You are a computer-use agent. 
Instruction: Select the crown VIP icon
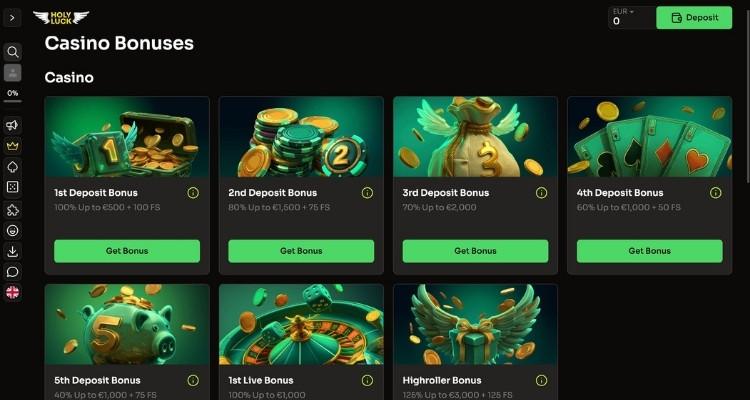pyautogui.click(x=12, y=146)
